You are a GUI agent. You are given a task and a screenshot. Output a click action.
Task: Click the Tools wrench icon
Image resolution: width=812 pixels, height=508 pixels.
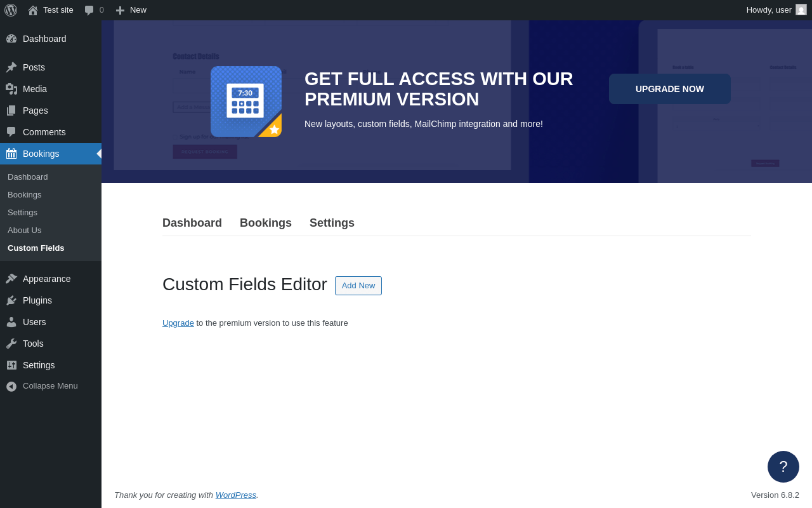click(11, 344)
